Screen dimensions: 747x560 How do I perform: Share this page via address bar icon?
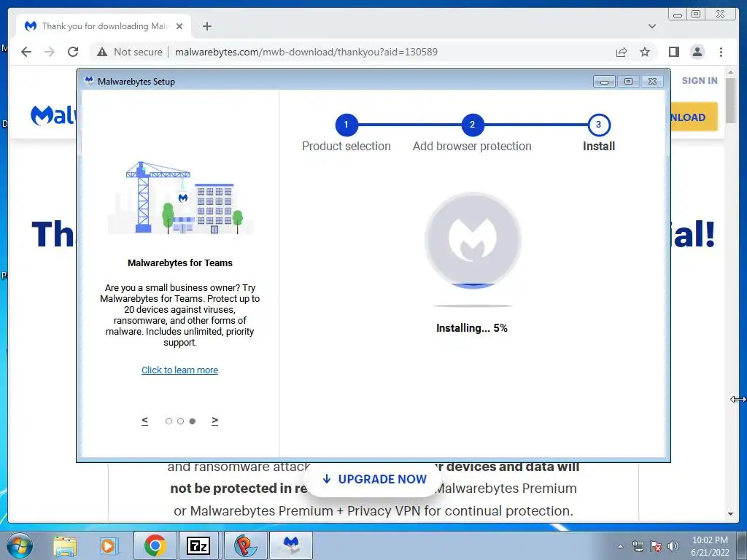[x=622, y=52]
